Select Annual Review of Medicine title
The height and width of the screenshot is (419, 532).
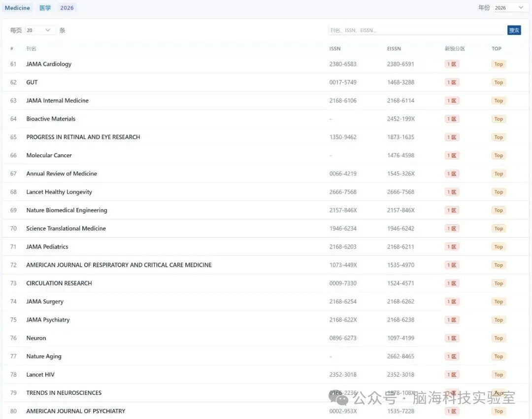62,174
